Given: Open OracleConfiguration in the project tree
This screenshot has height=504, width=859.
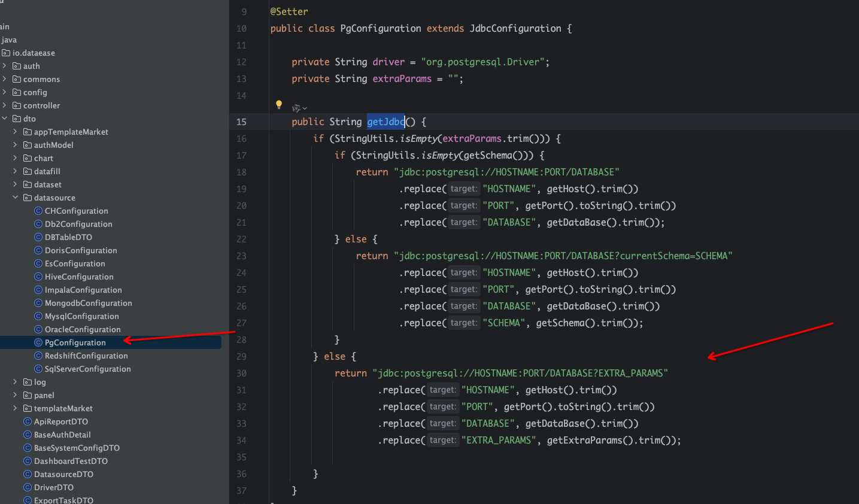Looking at the screenshot, I should click(x=83, y=330).
